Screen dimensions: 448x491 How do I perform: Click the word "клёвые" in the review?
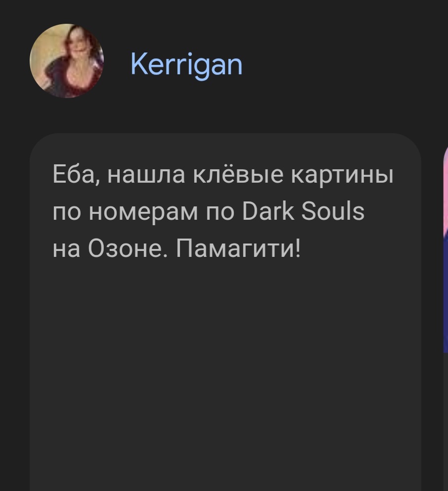238,174
